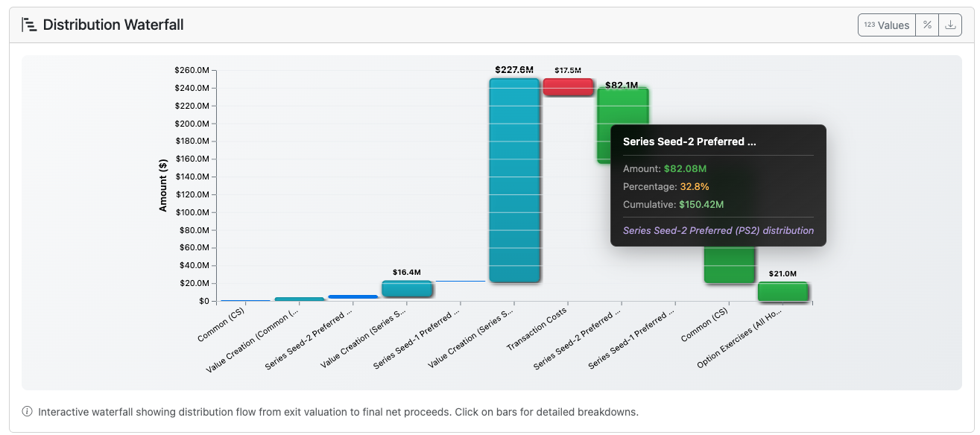The height and width of the screenshot is (435, 980).
Task: Click the download chart icon
Action: (x=949, y=24)
